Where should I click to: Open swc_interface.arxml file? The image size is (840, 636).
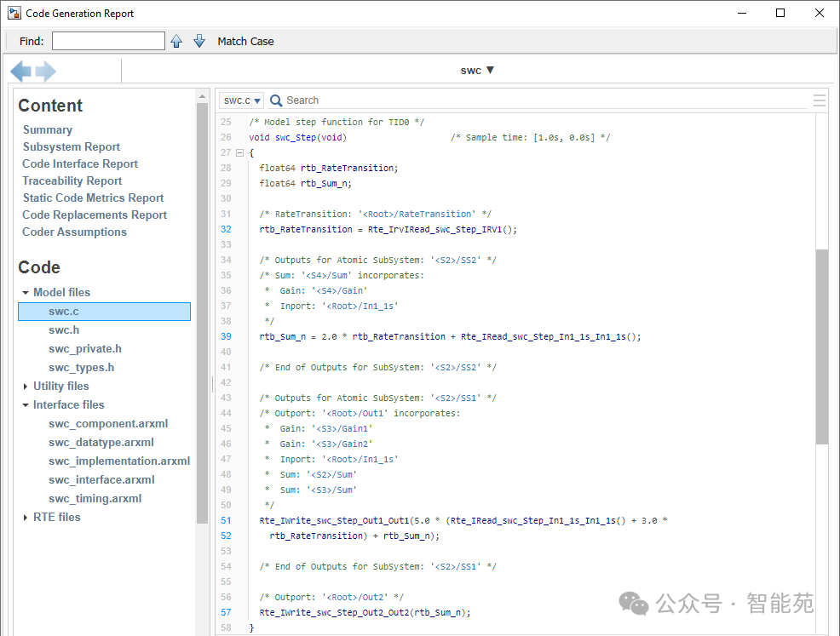coord(101,480)
